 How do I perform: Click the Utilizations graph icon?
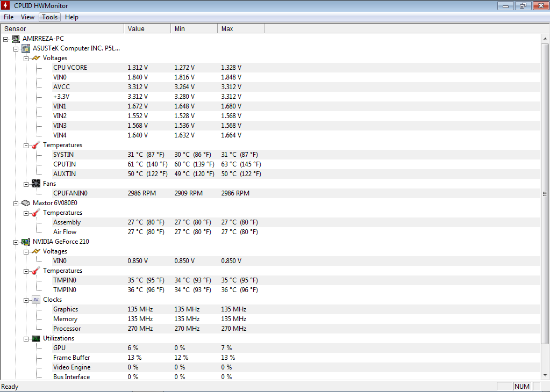coord(36,338)
